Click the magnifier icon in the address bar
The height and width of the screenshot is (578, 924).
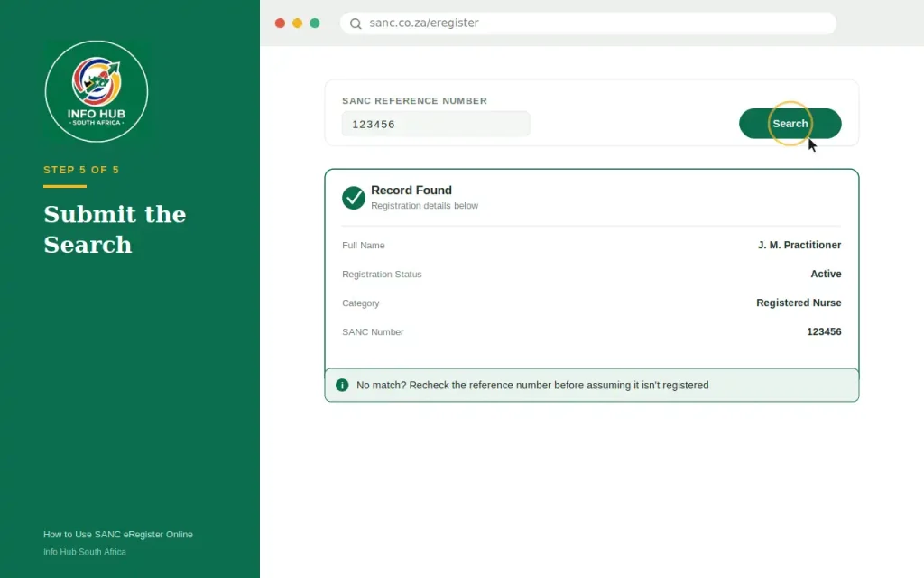point(356,23)
